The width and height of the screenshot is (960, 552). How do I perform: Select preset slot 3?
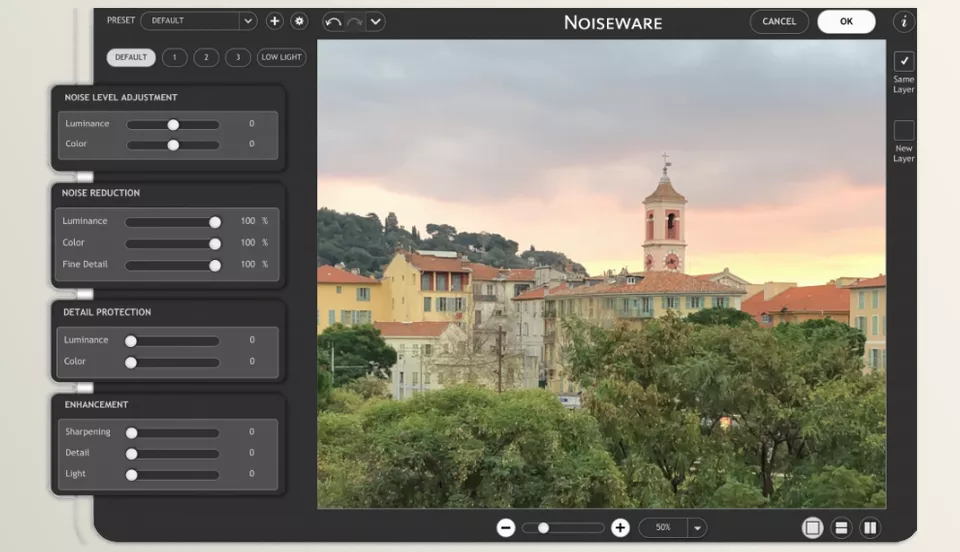point(238,58)
